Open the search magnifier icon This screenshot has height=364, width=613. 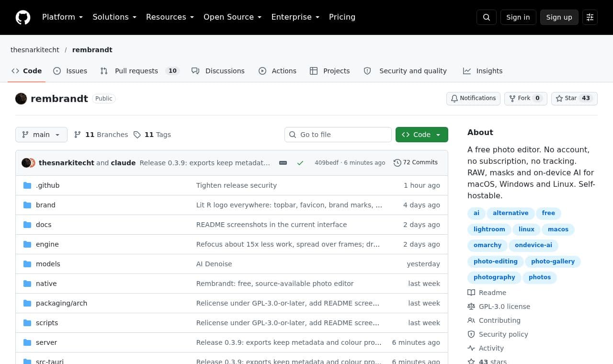click(487, 17)
